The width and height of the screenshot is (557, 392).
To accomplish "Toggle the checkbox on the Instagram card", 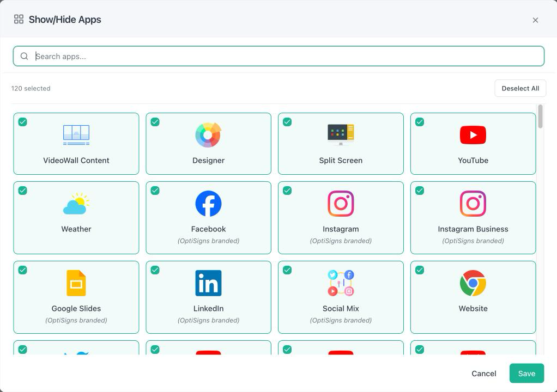I will [287, 191].
